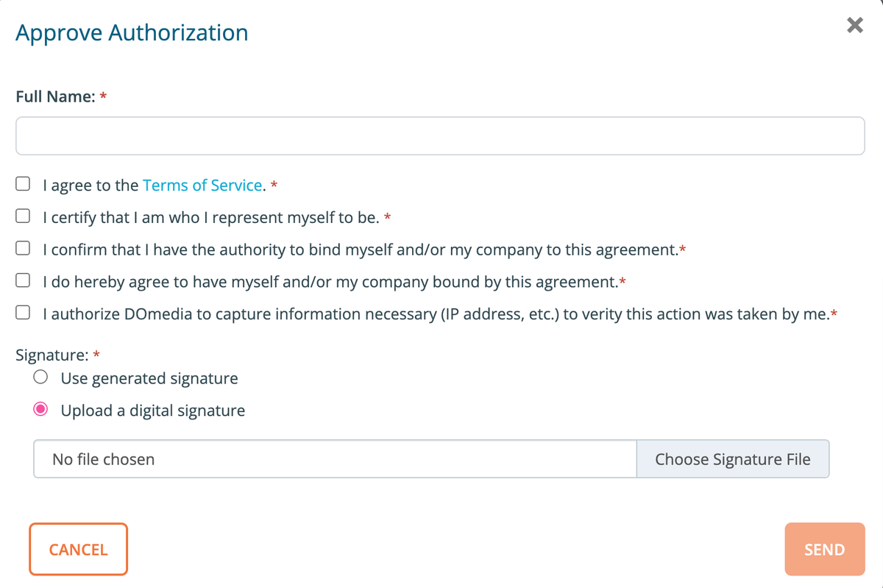Switch signature mode to generated signature
This screenshot has width=883, height=588.
[40, 377]
